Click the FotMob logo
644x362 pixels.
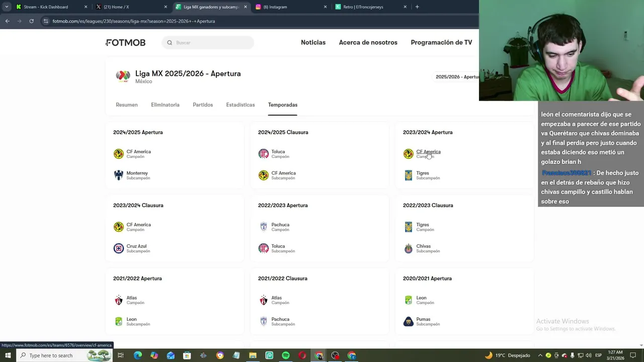click(x=125, y=43)
